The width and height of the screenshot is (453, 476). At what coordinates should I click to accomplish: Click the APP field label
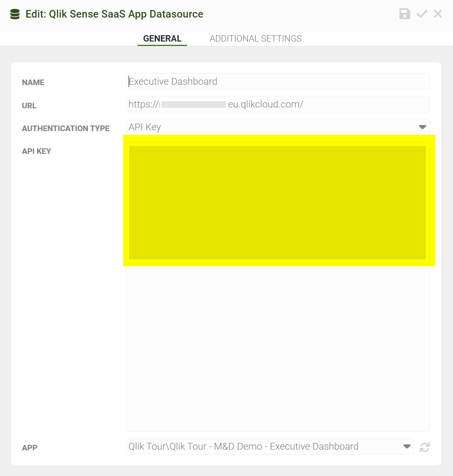(30, 448)
